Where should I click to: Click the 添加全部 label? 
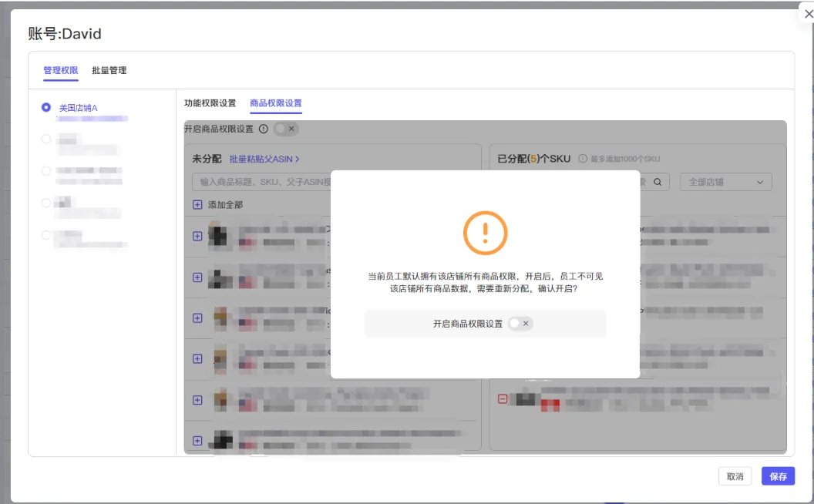point(225,204)
